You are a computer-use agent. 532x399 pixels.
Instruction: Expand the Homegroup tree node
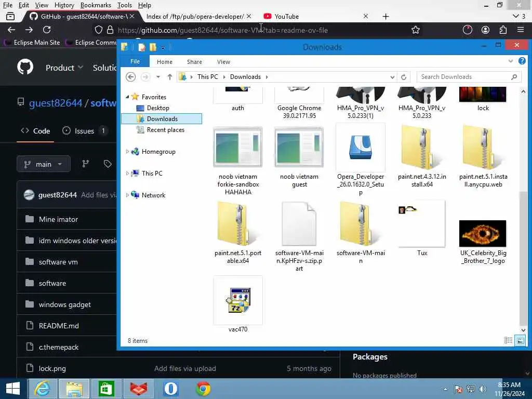pyautogui.click(x=127, y=152)
